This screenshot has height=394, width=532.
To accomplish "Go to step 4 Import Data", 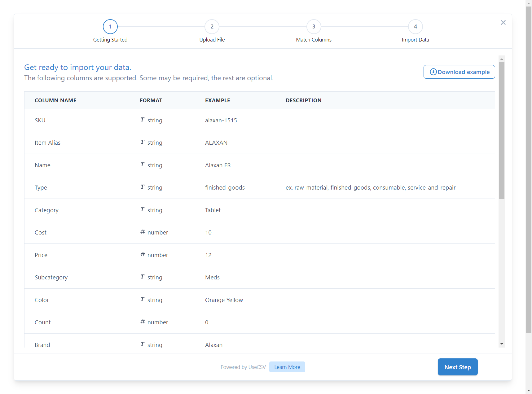I will (x=415, y=27).
